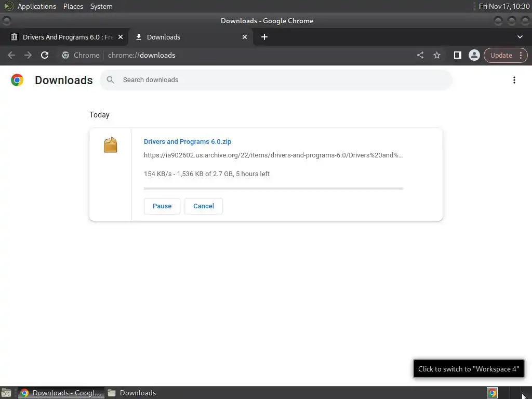Click the download status text 154 KB/s
Screen dimensions: 532x399
click(207, 174)
